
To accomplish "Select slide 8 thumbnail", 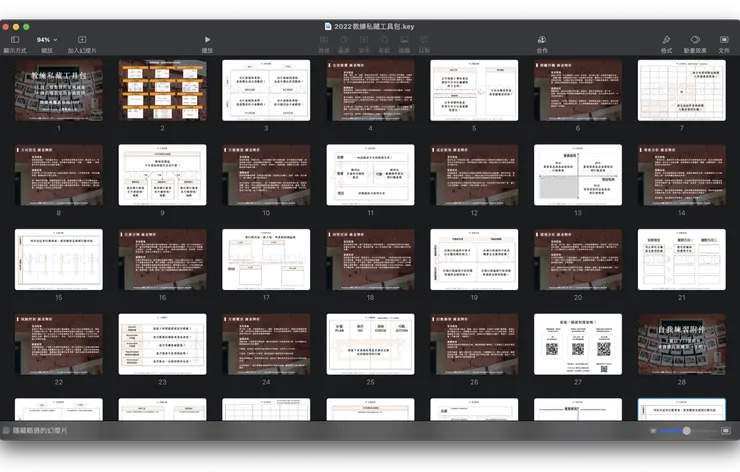I will coord(59,175).
